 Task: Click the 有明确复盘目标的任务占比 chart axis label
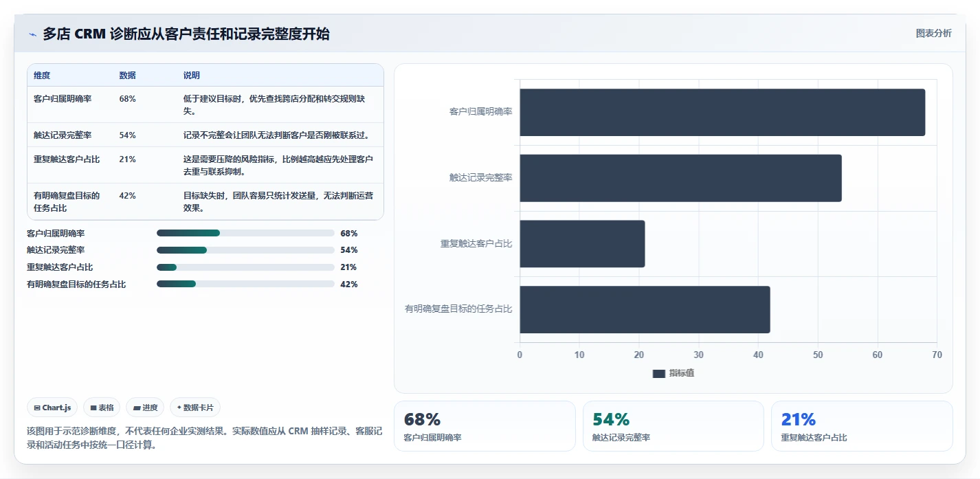point(458,309)
